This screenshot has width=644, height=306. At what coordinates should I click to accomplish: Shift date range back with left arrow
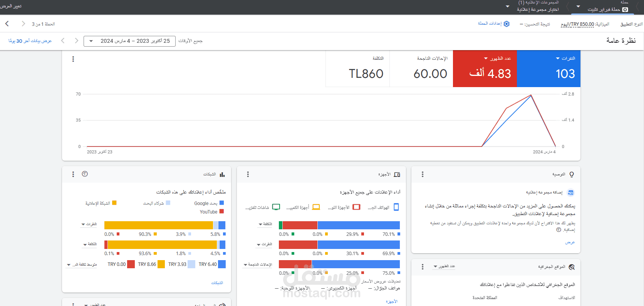63,40
